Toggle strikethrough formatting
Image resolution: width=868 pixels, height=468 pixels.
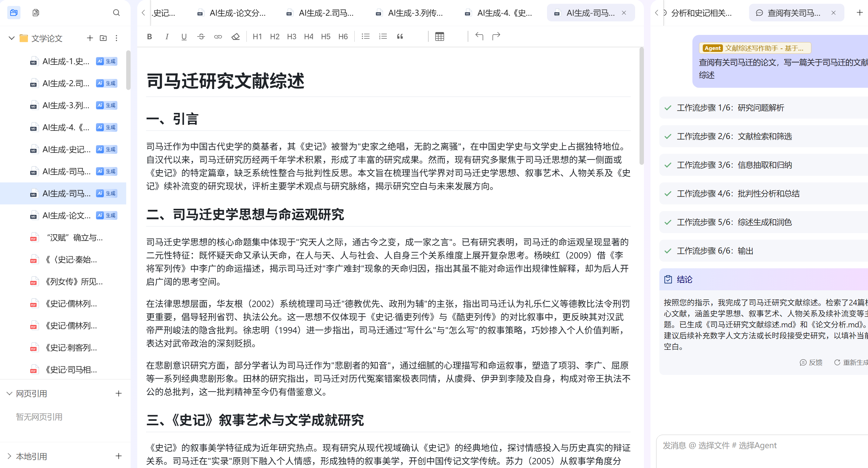(201, 36)
